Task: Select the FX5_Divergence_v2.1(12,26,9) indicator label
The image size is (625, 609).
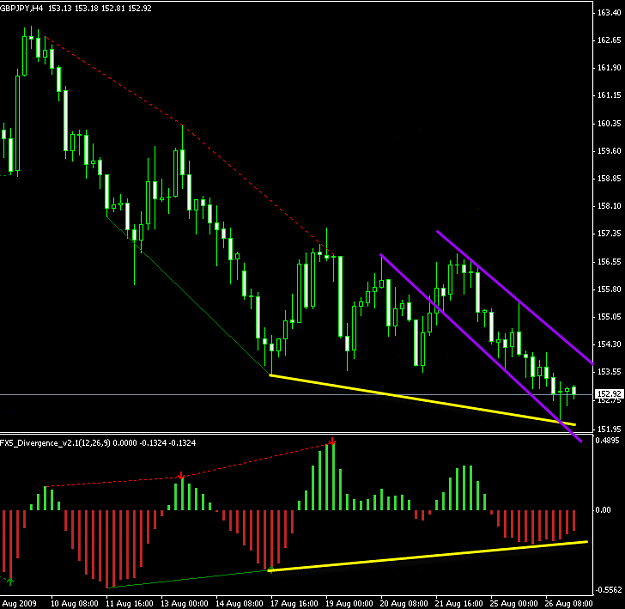Action: pyautogui.click(x=55, y=443)
